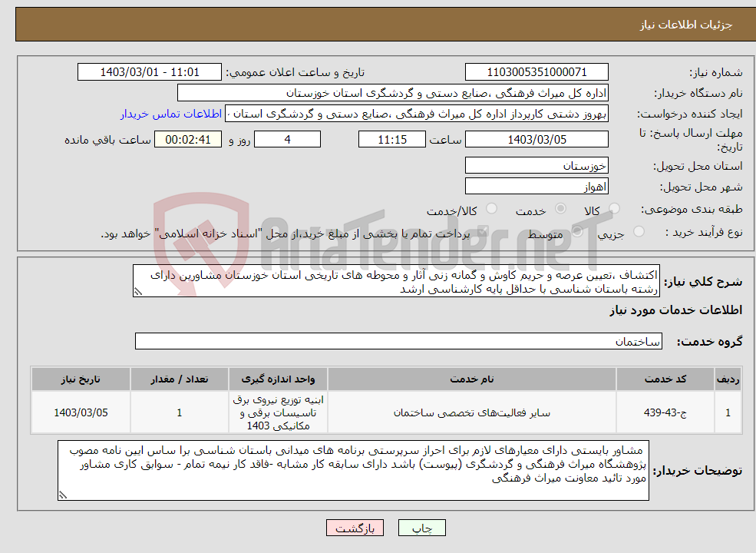Screen dimensions: 756x553
Task: Grab the resize handle of description box
Action: click(x=138, y=292)
